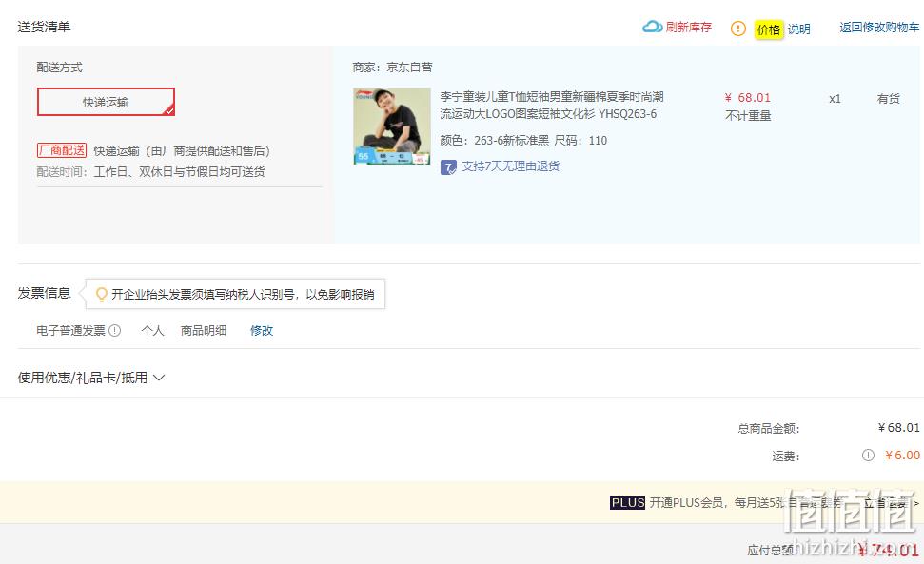924x564 pixels.
Task: Click item price ¥68.01 in product row
Action: pos(748,98)
